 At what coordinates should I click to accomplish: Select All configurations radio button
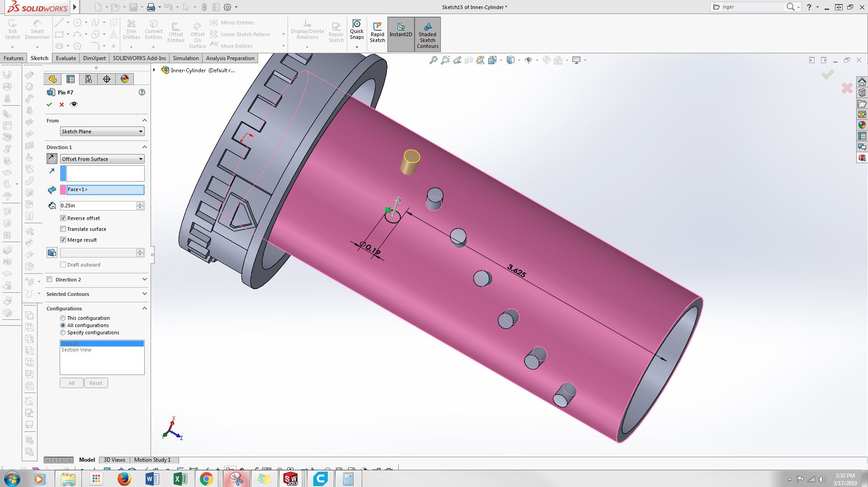pyautogui.click(x=63, y=325)
